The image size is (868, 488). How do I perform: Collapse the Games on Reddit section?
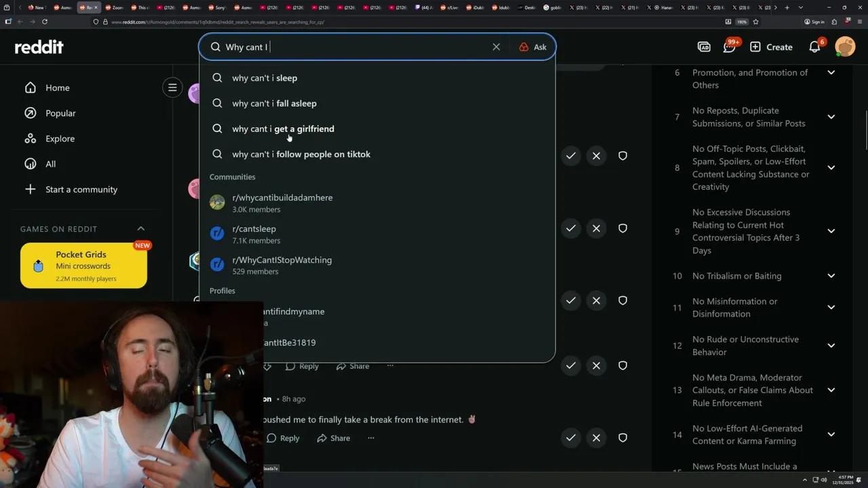pyautogui.click(x=141, y=228)
